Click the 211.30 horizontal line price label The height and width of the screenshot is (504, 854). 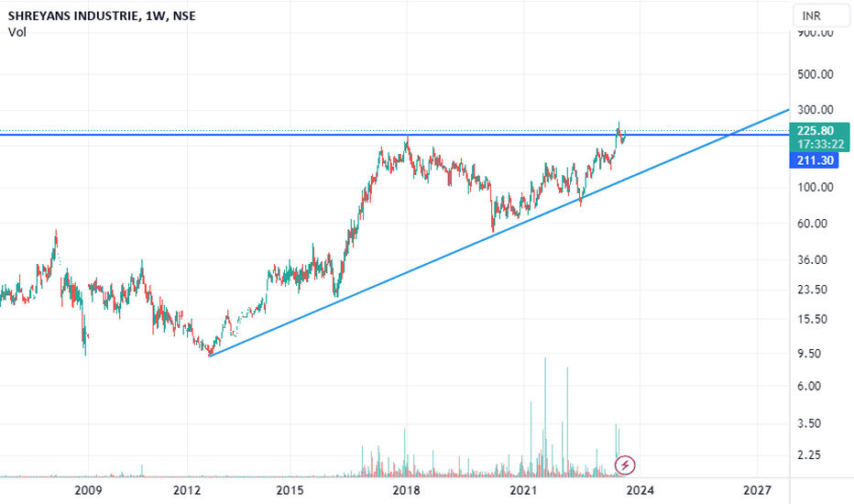click(815, 160)
